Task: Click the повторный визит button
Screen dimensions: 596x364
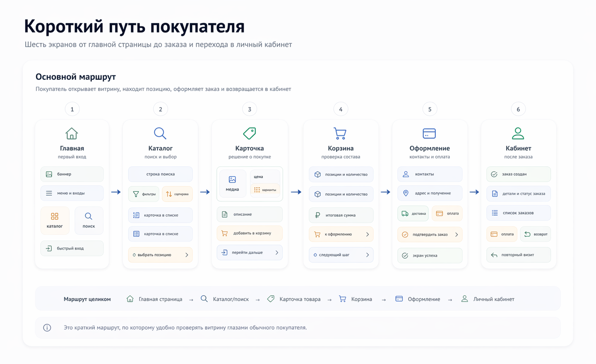Action: click(x=518, y=255)
